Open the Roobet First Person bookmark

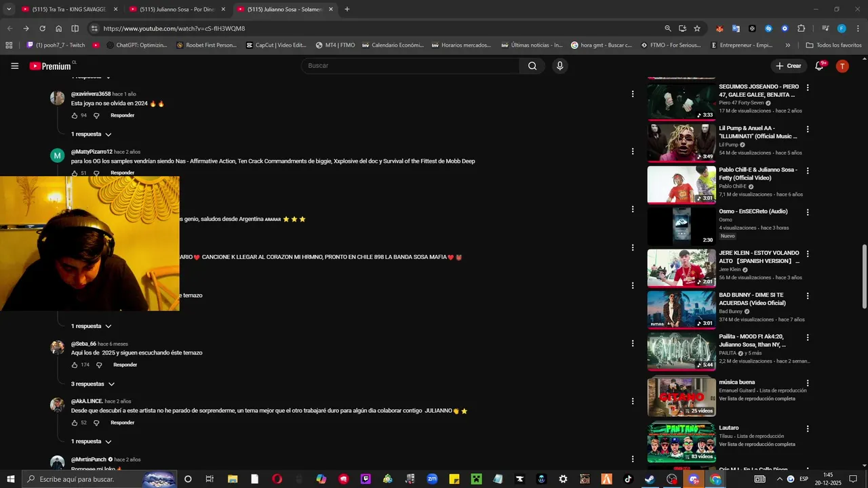pyautogui.click(x=206, y=45)
